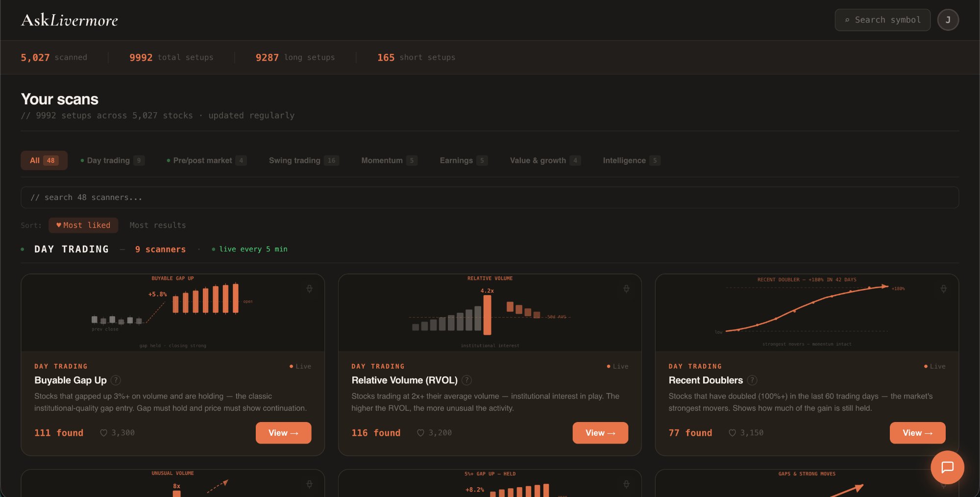Image resolution: width=980 pixels, height=497 pixels.
Task: Click the 77 found link on Recent Doublers
Action: click(690, 433)
